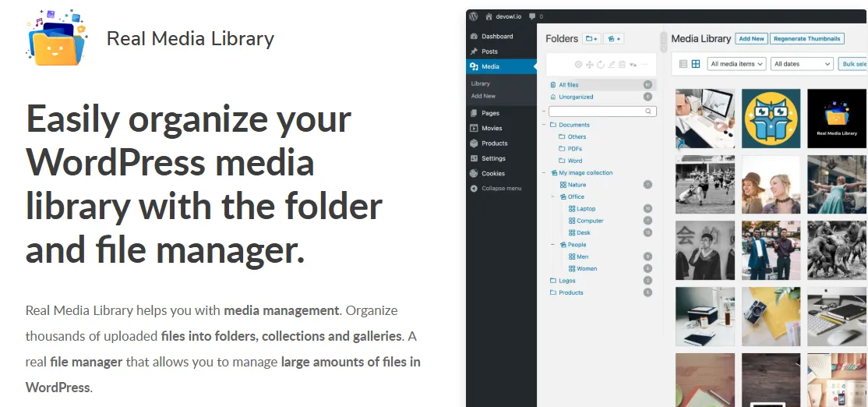Click the folder details target icon
The height and width of the screenshot is (407, 868).
pyautogui.click(x=578, y=65)
